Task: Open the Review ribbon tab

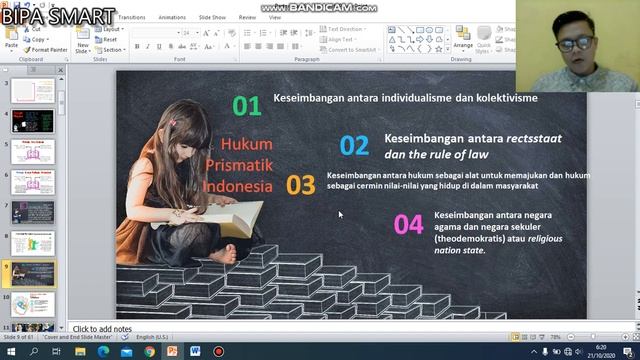Action: click(247, 18)
